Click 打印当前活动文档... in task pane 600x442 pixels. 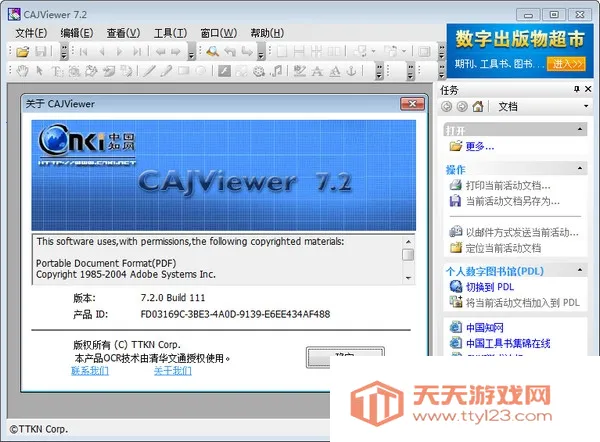[508, 186]
